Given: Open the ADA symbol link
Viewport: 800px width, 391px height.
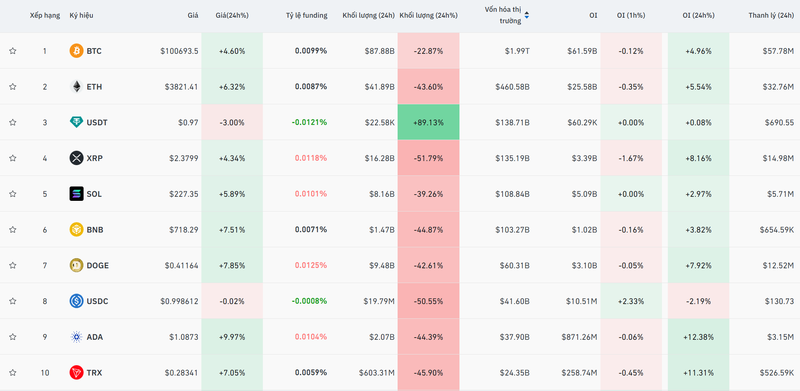Looking at the screenshot, I should [x=94, y=337].
